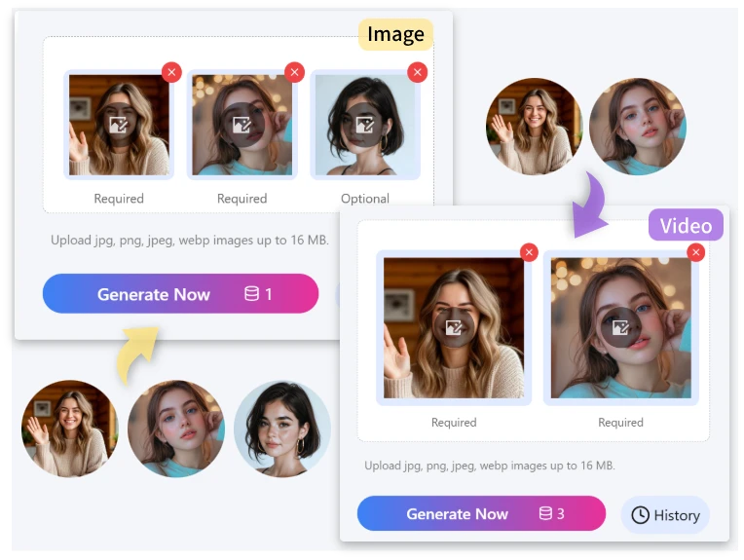Click Generate Now costing 1 credit

(x=180, y=294)
